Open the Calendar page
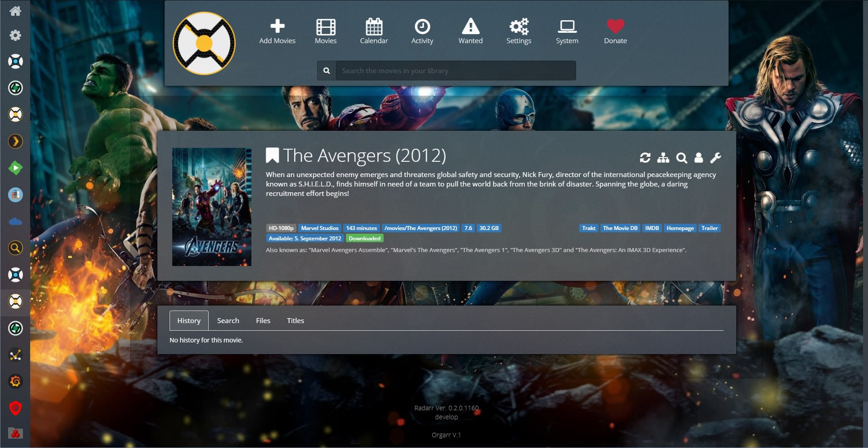The image size is (868, 448). pyautogui.click(x=374, y=31)
